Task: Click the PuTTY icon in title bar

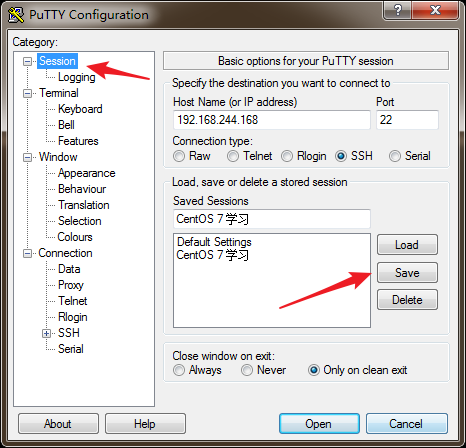Action: (16, 15)
